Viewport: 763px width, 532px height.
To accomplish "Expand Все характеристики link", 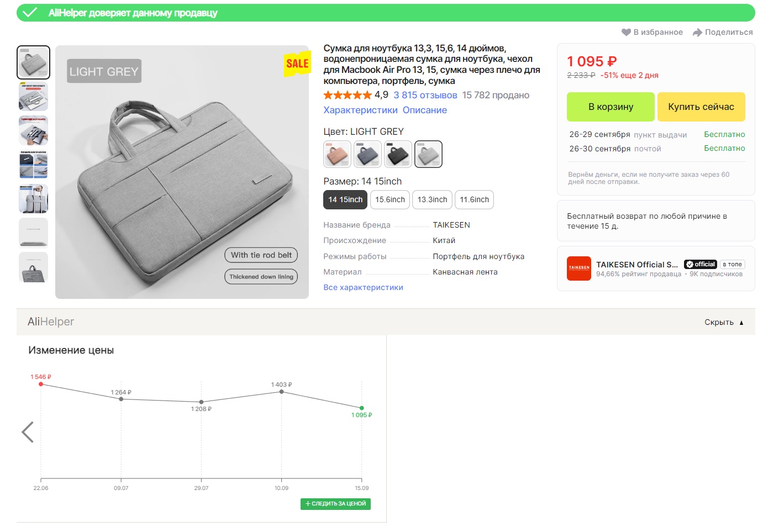I will click(363, 287).
